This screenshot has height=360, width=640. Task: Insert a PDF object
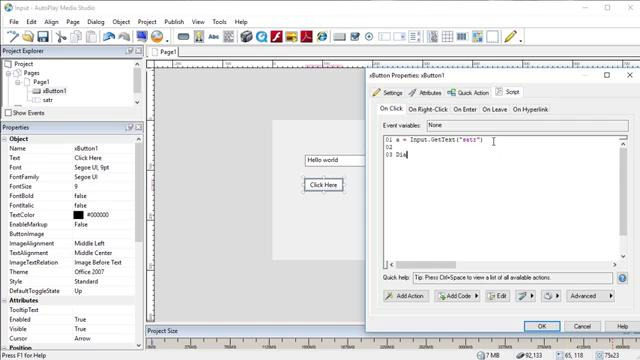coord(307,37)
